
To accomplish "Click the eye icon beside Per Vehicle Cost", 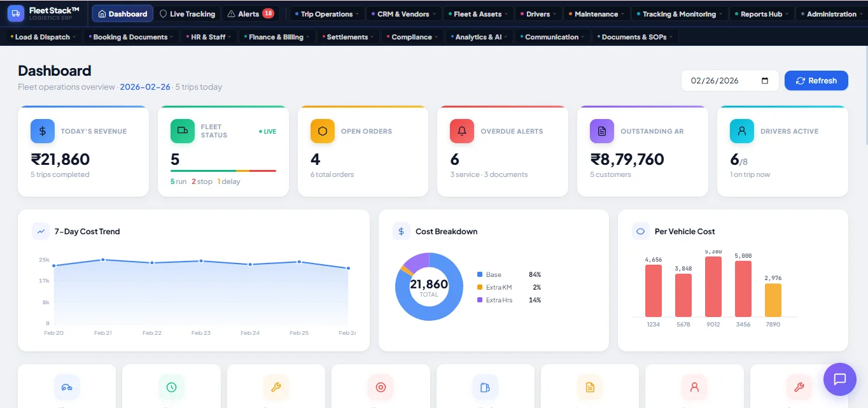I will click(640, 231).
